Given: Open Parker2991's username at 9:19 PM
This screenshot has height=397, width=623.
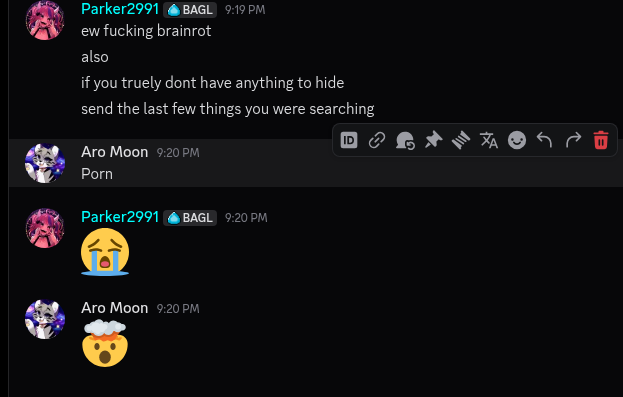Looking at the screenshot, I should (x=120, y=9).
